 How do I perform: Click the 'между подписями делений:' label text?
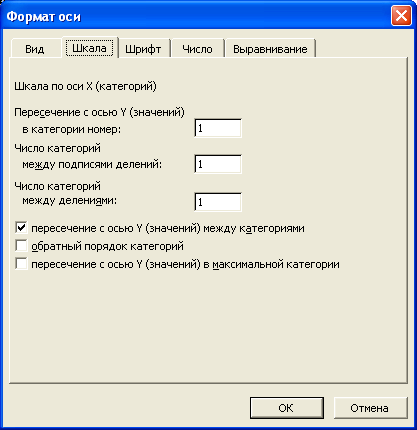pos(92,164)
